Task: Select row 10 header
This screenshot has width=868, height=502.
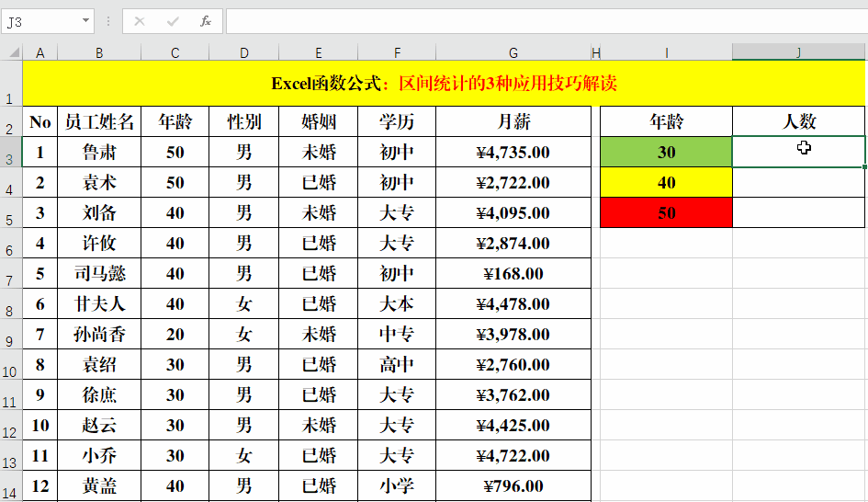Action: click(11, 364)
